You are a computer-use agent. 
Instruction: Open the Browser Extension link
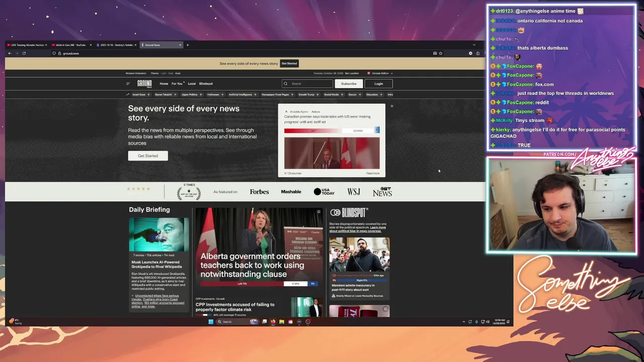[x=136, y=73]
